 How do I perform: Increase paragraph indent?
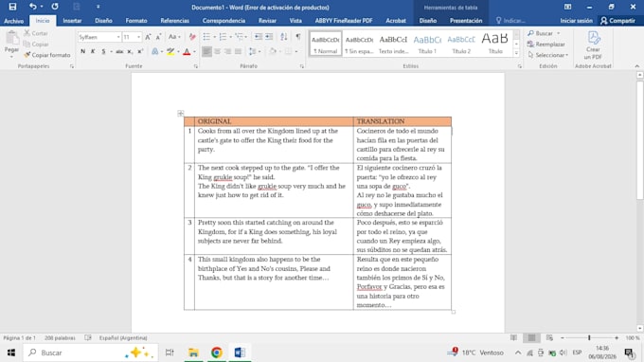[x=269, y=37]
